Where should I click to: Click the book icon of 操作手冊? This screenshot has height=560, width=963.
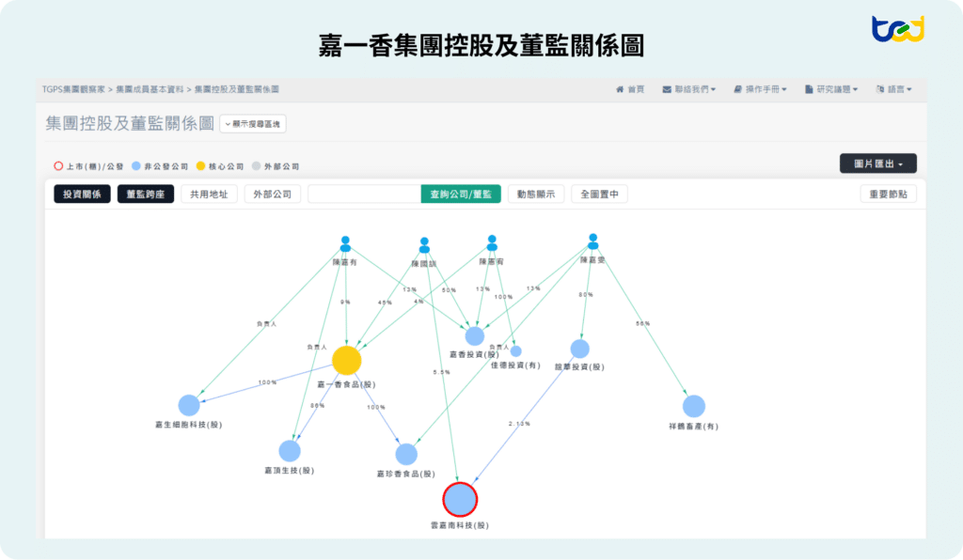click(737, 89)
